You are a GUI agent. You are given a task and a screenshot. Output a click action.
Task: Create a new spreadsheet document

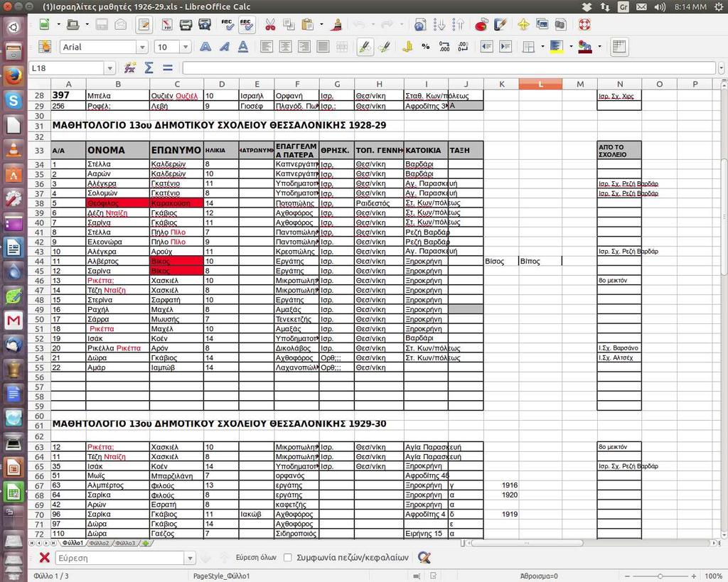[x=45, y=24]
